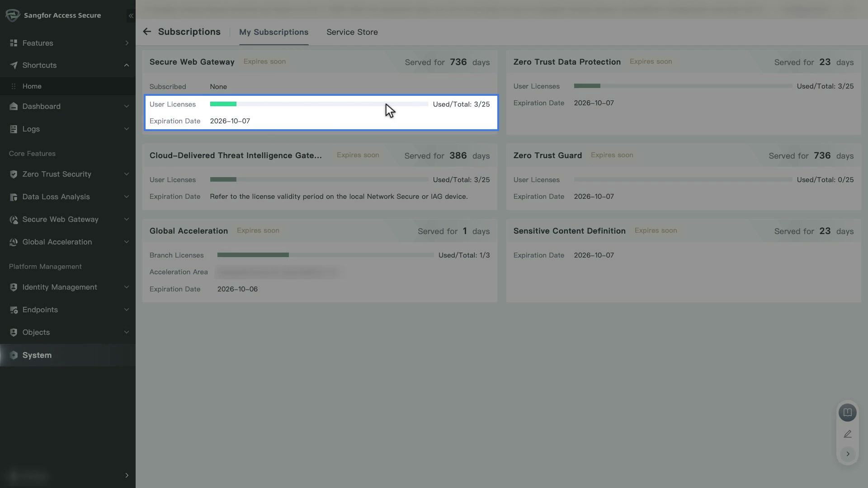Click Sensitive Content Definition expiration date 2026-10-07
Viewport: 868px width, 488px height.
[594, 255]
